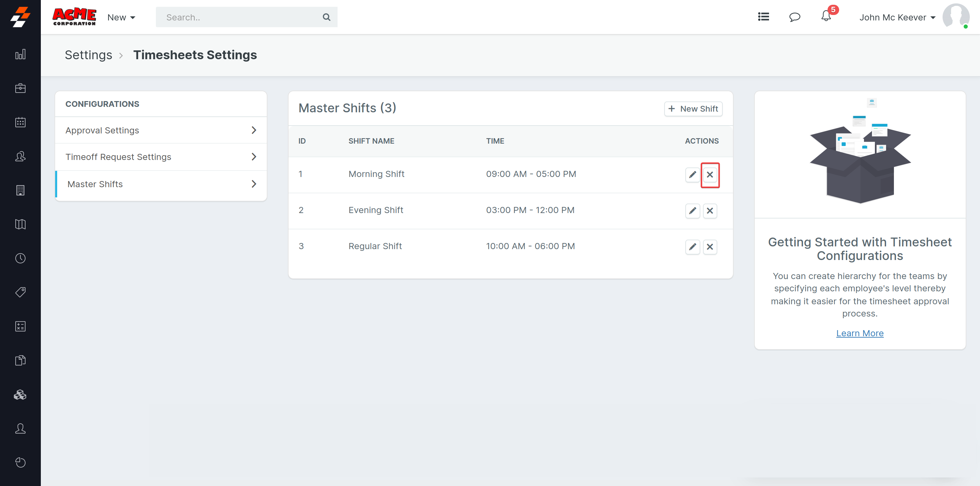Edit the Regular Shift with pencil icon
This screenshot has height=486, width=980.
coord(692,247)
